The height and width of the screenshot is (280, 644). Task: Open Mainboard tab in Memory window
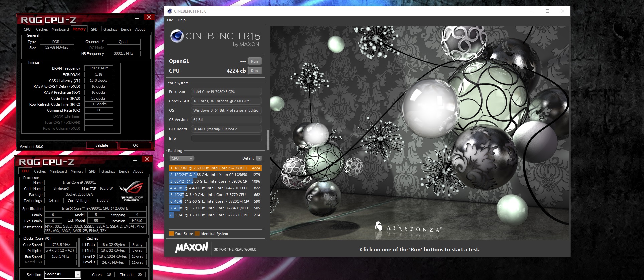pyautogui.click(x=60, y=29)
